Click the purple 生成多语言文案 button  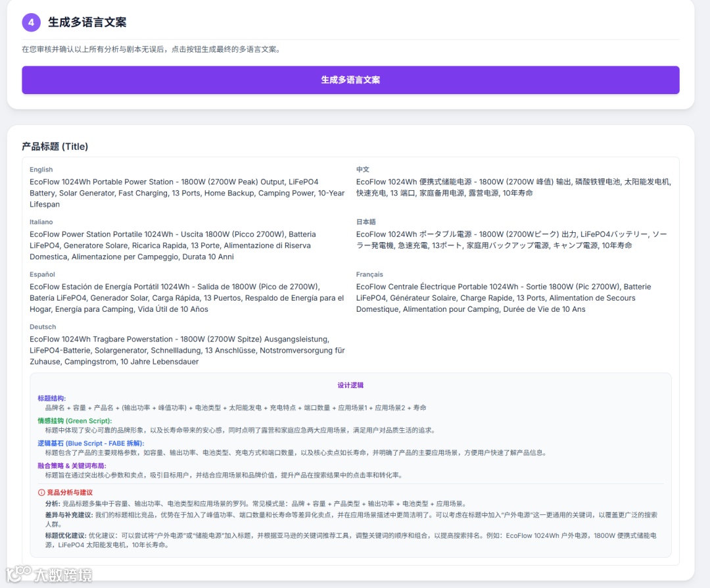tap(350, 80)
